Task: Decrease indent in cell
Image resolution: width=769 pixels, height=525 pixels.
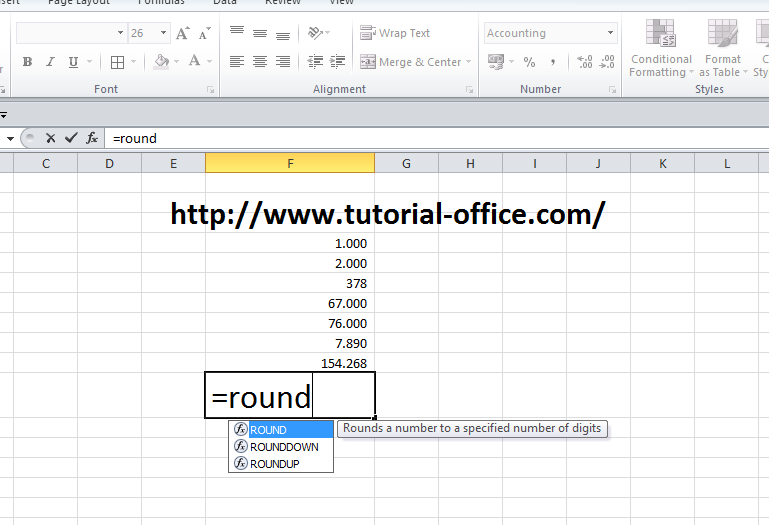Action: tap(315, 62)
